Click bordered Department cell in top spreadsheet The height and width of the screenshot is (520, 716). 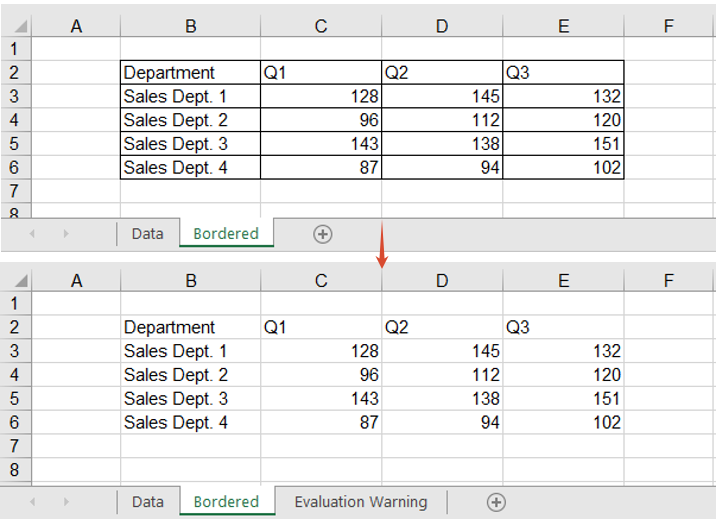[190, 72]
